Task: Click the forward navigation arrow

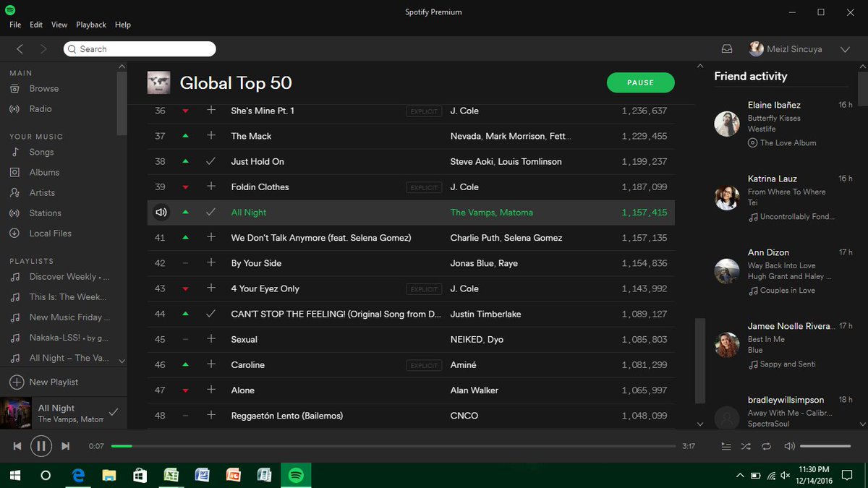Action: point(43,49)
